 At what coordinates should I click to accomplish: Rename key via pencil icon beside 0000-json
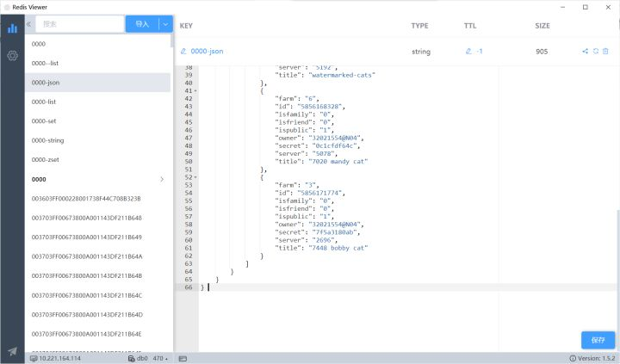183,51
